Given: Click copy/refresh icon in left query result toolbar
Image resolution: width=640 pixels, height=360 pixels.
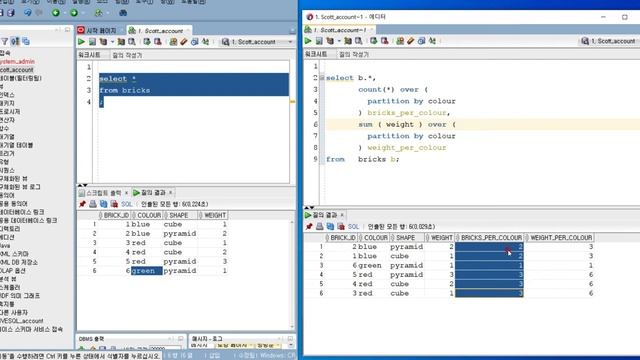Looking at the screenshot, I should (x=104, y=204).
